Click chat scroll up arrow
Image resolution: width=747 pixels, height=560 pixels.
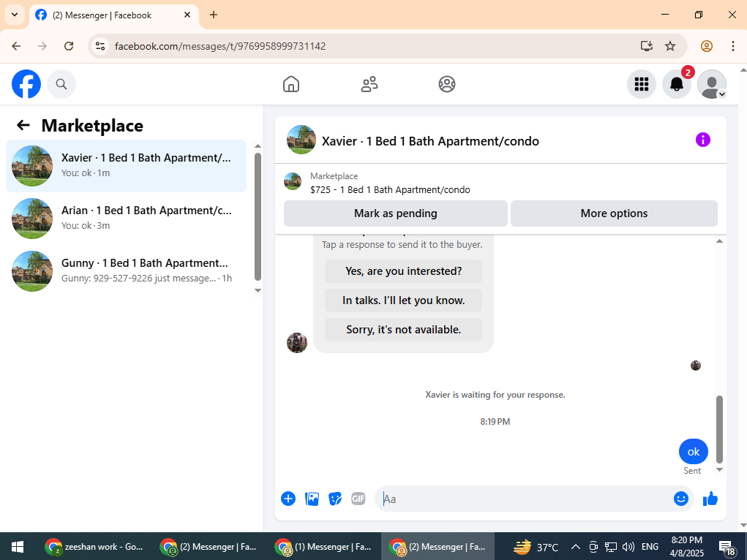(719, 241)
